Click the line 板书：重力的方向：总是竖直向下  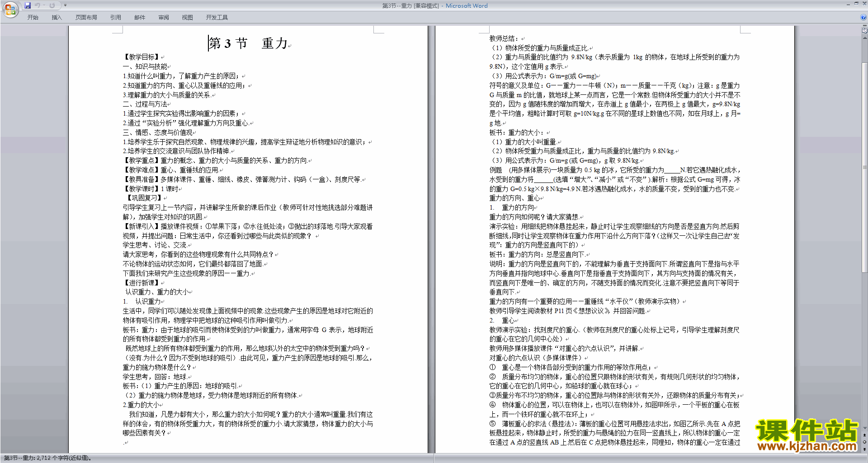pyautogui.click(x=537, y=254)
